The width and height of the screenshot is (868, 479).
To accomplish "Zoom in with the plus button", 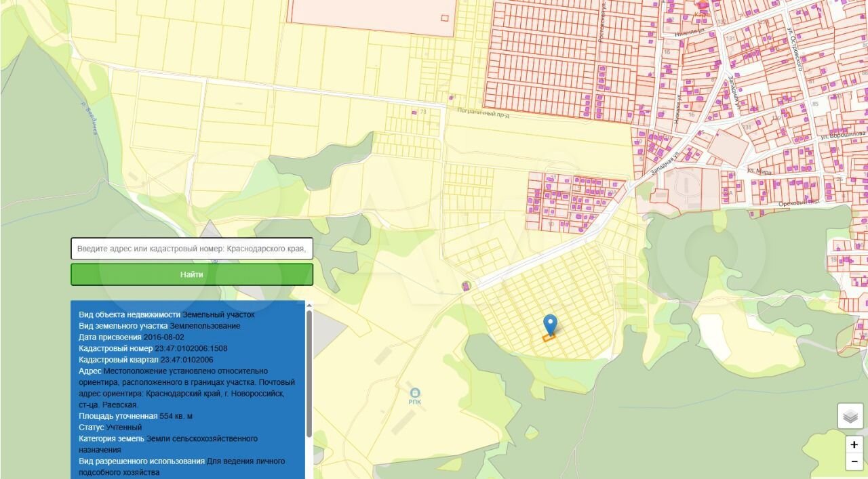I will point(854,445).
